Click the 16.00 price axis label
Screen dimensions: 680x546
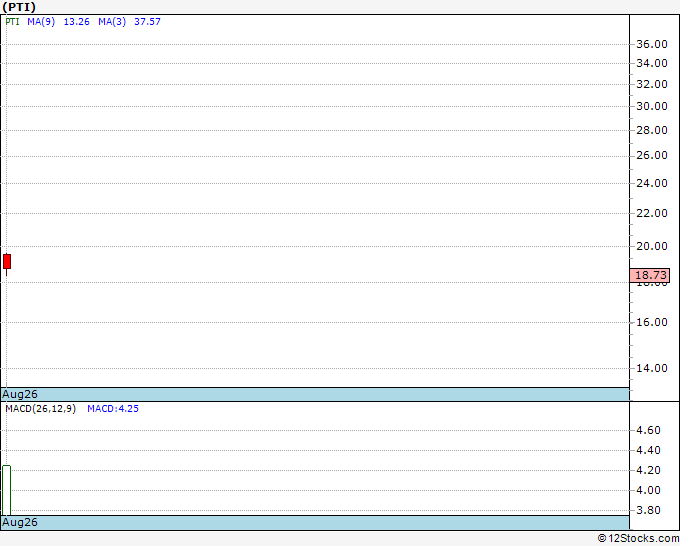[652, 322]
